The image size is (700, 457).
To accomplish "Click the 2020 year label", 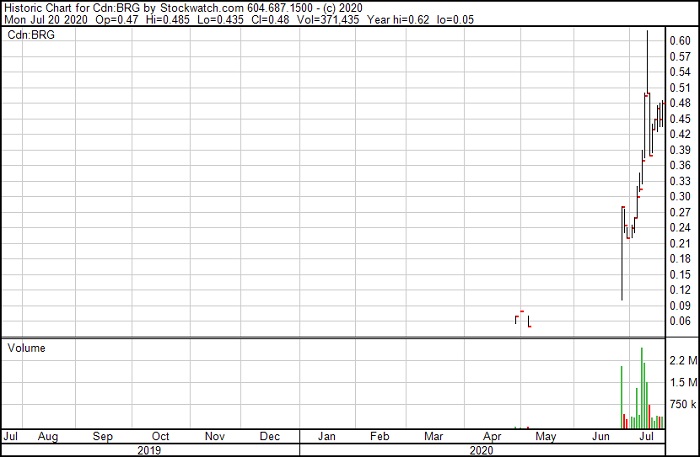I will pyautogui.click(x=481, y=451).
